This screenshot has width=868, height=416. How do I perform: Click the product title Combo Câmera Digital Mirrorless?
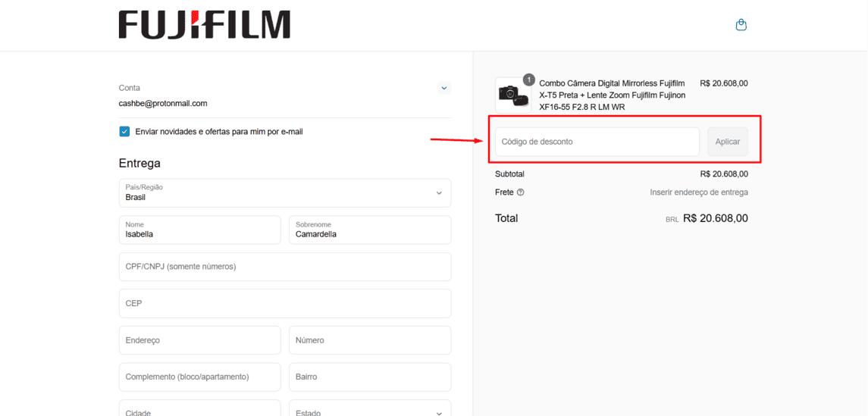613,95
